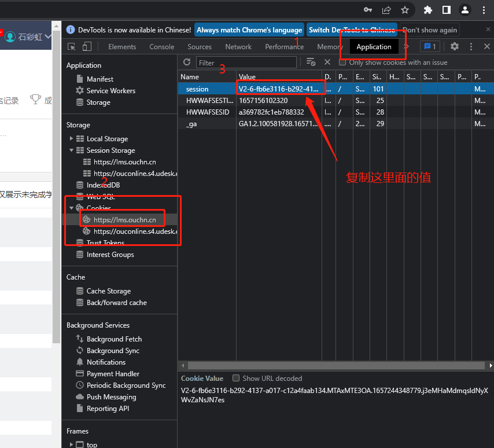
Task: Focus the cookie Filter field
Action: 246,63
